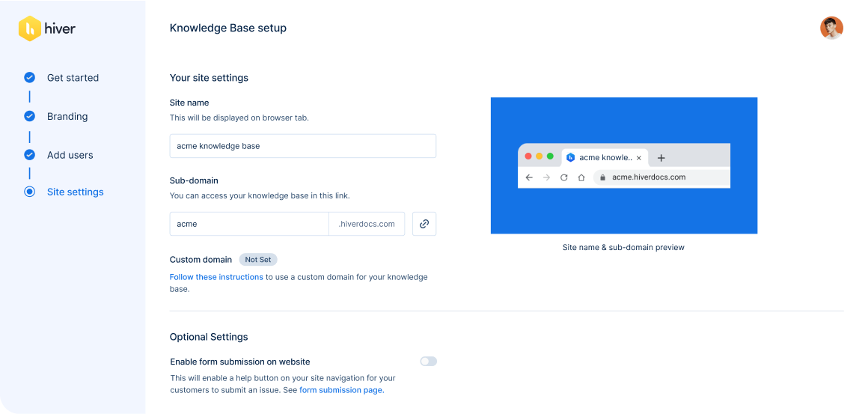Go to the Add users step
Viewport: 868px width, 414px height.
click(x=70, y=156)
